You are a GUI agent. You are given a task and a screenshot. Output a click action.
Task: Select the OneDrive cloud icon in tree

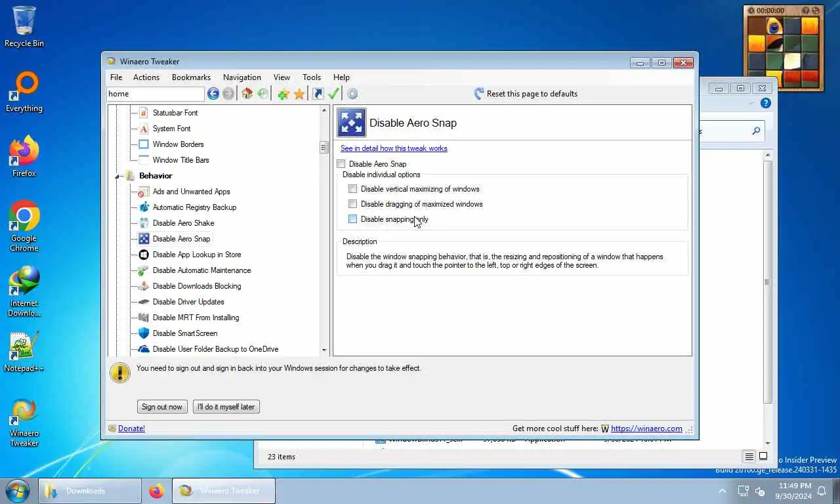(x=144, y=349)
